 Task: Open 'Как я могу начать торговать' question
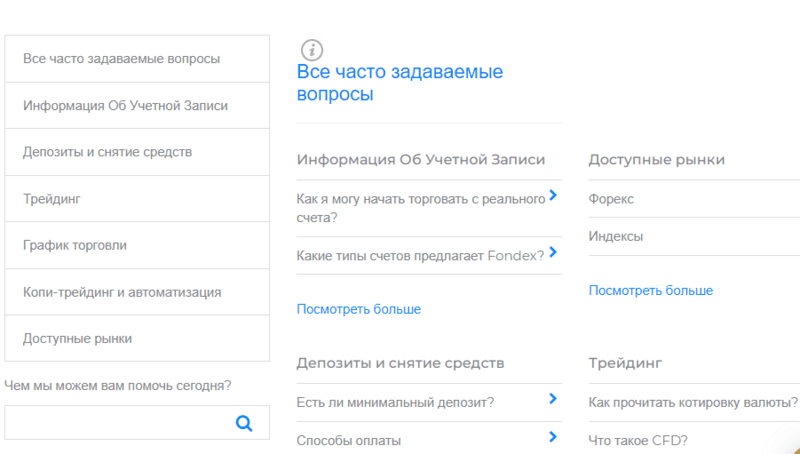(421, 208)
